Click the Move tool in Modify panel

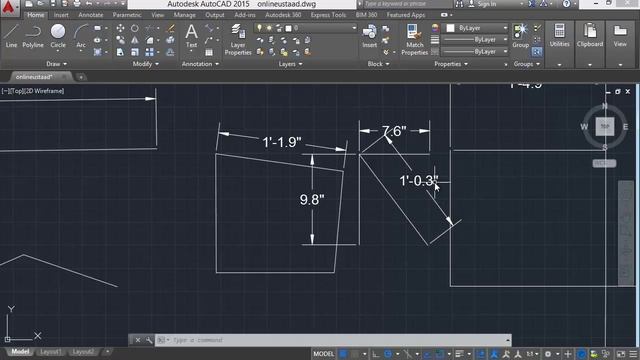point(120,28)
